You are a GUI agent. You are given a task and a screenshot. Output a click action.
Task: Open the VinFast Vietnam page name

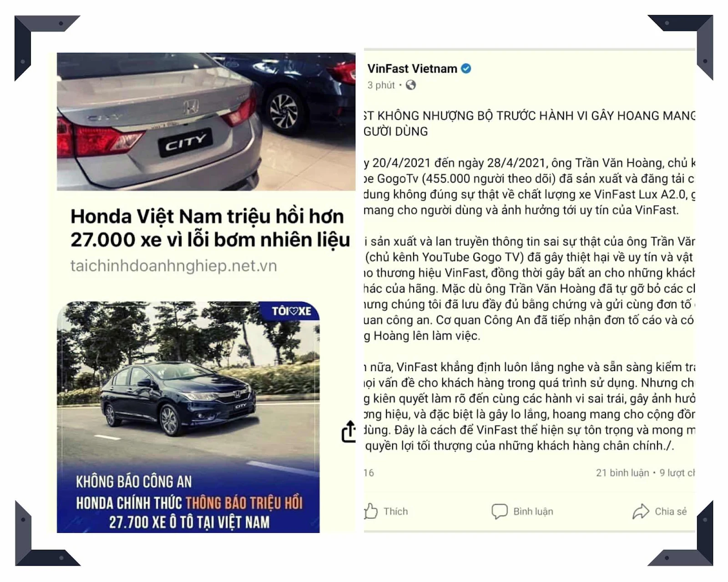(x=412, y=69)
